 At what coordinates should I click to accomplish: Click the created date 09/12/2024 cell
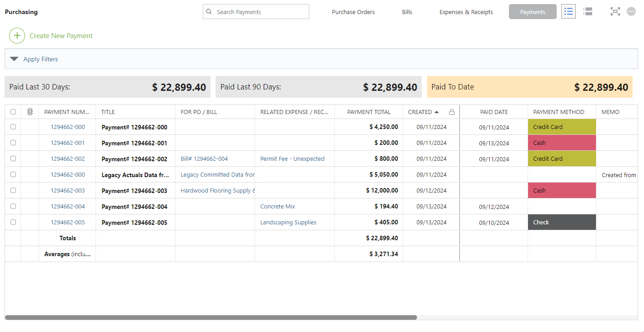coord(432,191)
